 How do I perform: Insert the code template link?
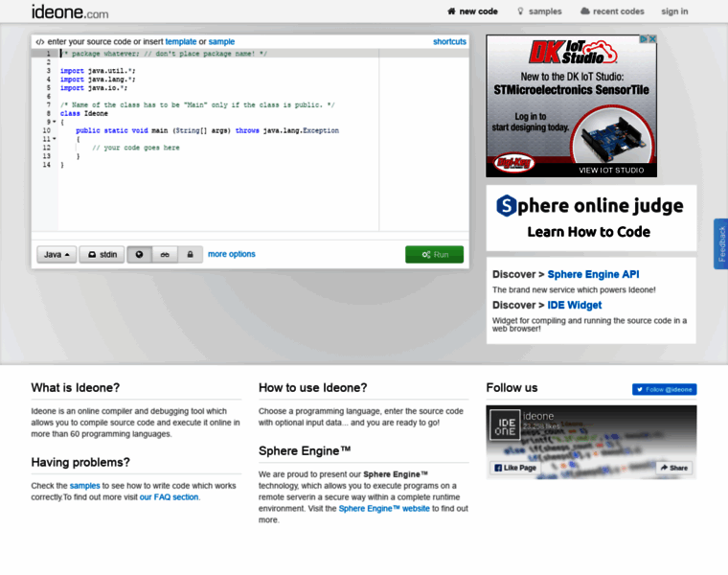181,41
